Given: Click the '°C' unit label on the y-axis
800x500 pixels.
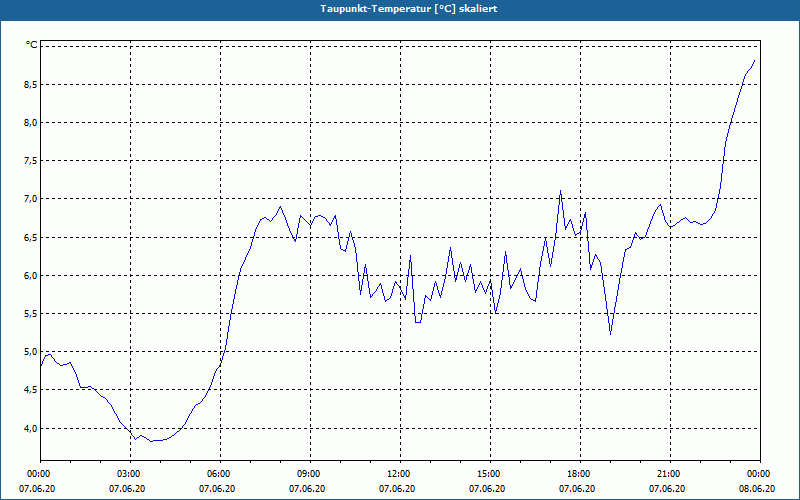Looking at the screenshot, I should coord(32,45).
